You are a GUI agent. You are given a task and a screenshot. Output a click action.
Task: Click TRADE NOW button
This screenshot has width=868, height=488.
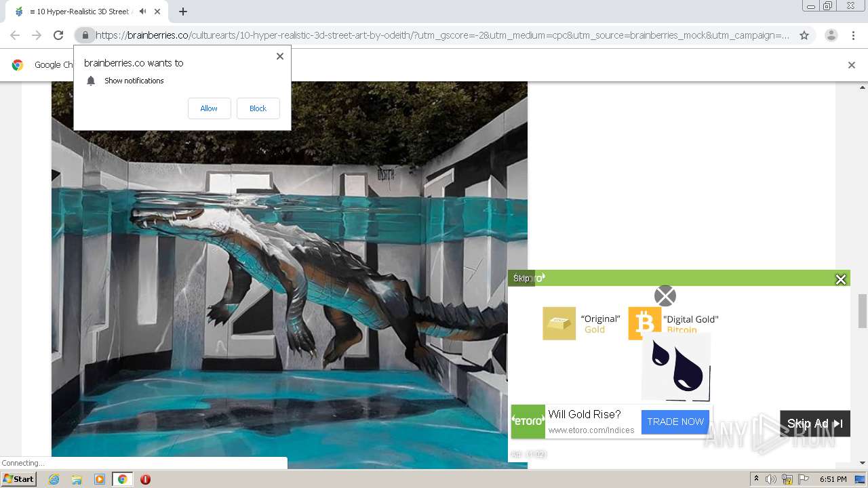[675, 422]
